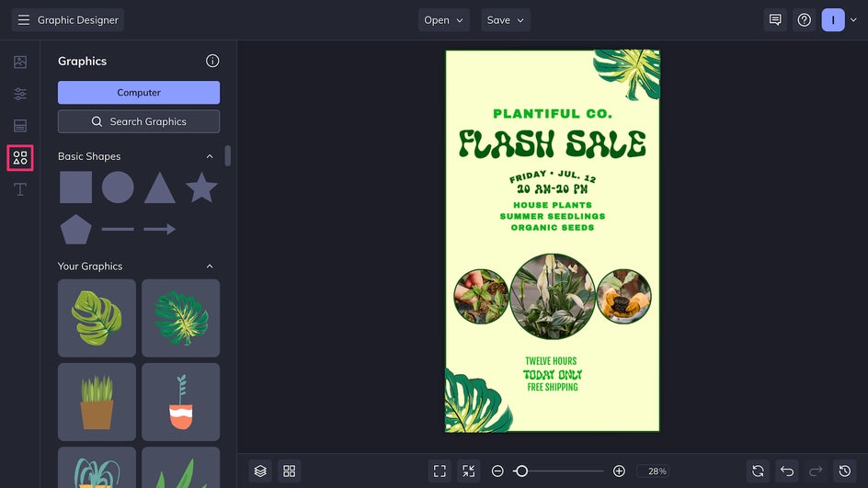
Task: Open the Text sidebar tab
Action: coord(20,189)
